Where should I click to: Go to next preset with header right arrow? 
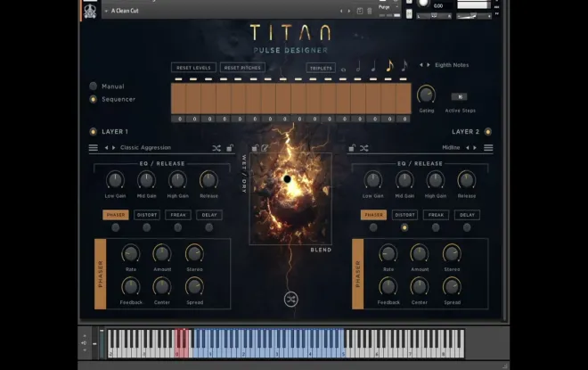click(x=349, y=12)
